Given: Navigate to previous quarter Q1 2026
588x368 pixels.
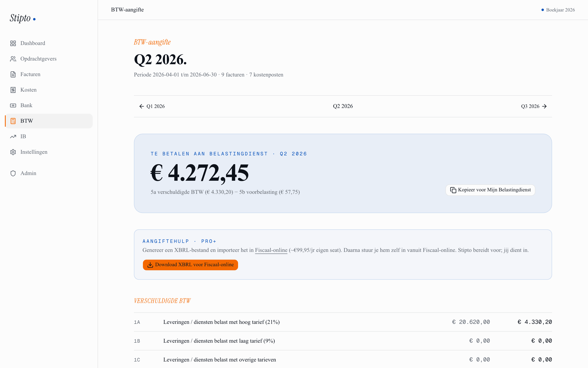Looking at the screenshot, I should point(152,106).
